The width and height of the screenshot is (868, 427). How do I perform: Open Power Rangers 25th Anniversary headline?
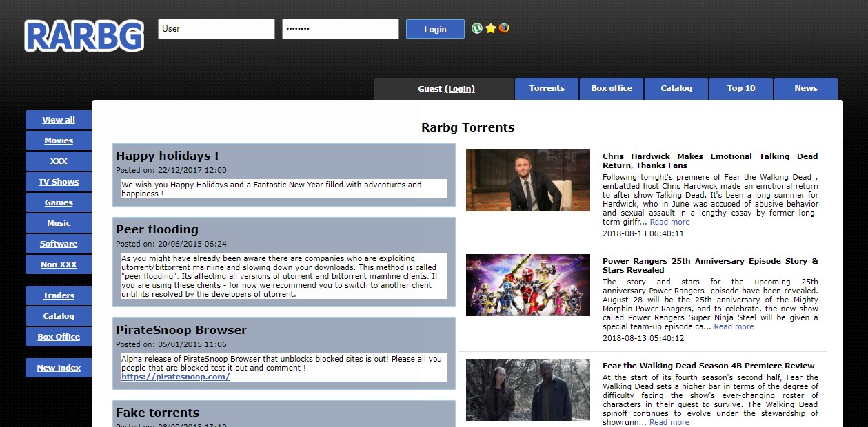coord(710,265)
